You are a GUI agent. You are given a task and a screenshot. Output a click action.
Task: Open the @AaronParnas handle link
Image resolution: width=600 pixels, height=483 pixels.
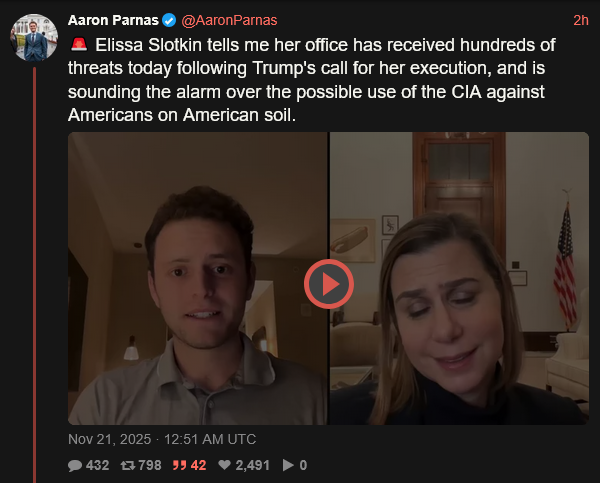coord(229,20)
